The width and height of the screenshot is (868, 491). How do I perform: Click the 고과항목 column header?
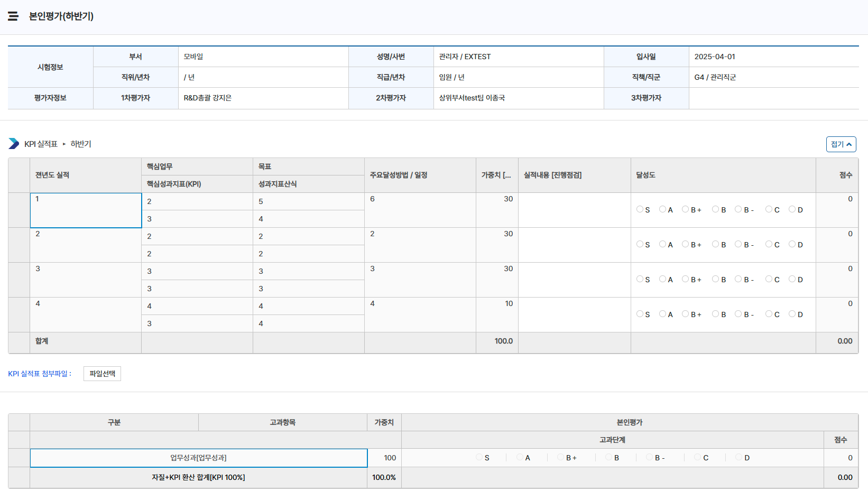[x=283, y=422]
